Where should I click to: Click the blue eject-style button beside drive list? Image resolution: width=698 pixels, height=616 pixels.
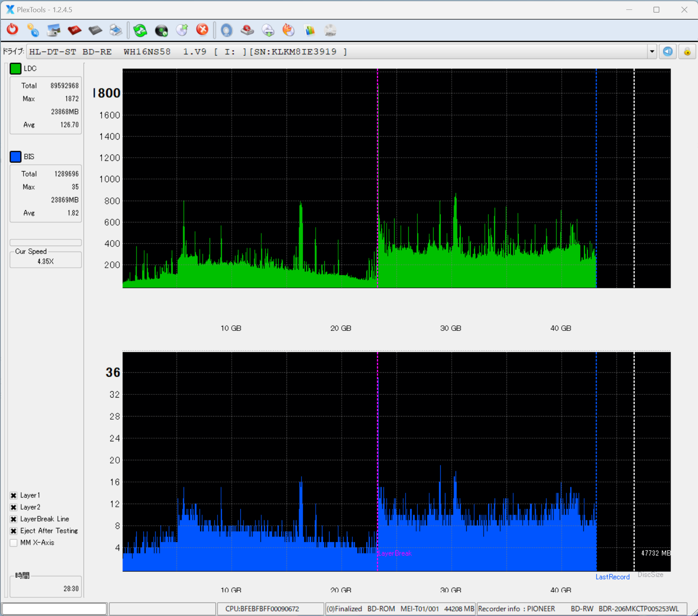point(668,52)
